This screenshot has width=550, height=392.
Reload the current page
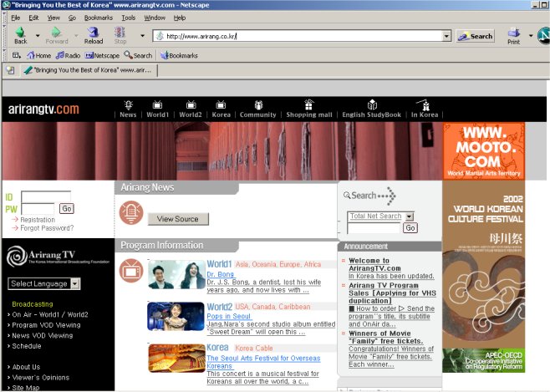(94, 35)
